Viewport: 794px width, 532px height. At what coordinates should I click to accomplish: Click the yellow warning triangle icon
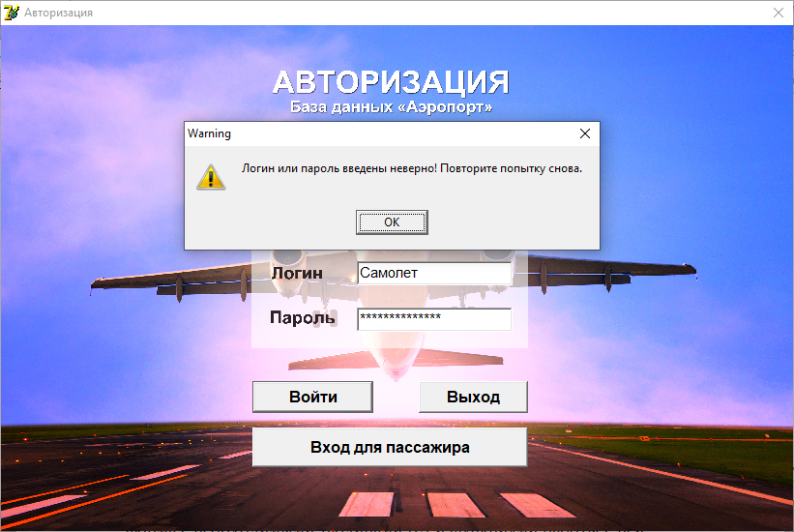pos(211,177)
